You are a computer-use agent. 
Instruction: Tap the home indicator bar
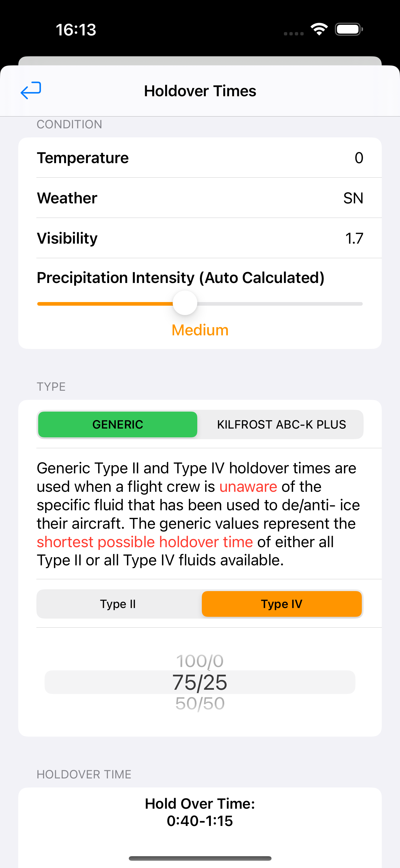pos(200,858)
